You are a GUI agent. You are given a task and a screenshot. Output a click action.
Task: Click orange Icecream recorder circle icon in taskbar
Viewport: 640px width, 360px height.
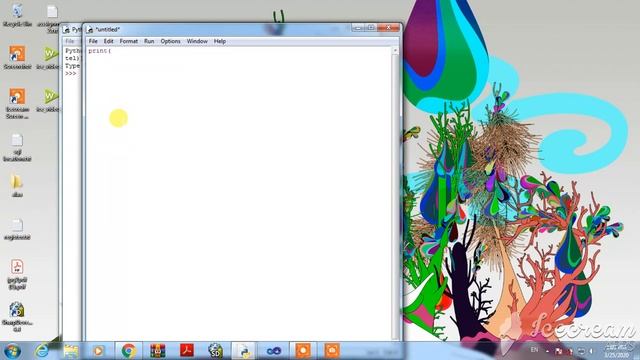pos(303,351)
